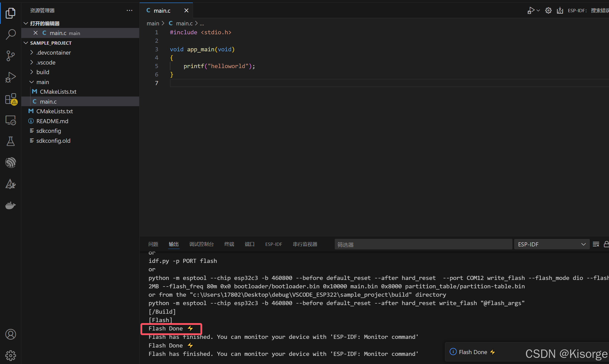Switch to the Output (输出) panel tab
609x364 pixels.
click(x=174, y=244)
